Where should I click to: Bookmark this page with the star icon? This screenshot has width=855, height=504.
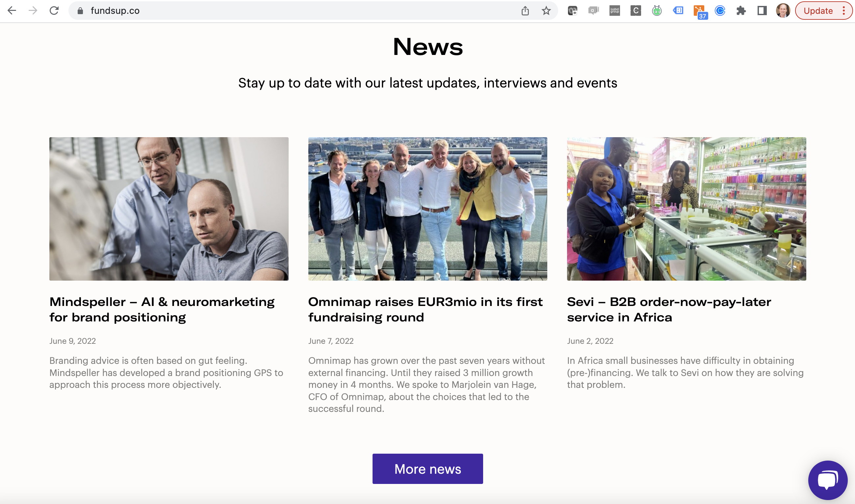coord(546,11)
